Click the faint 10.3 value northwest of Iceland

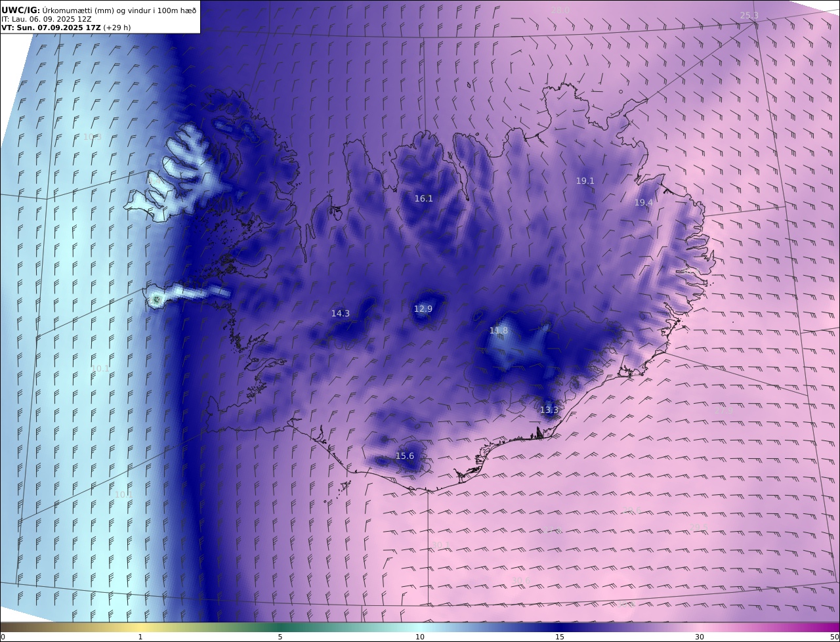(92, 137)
